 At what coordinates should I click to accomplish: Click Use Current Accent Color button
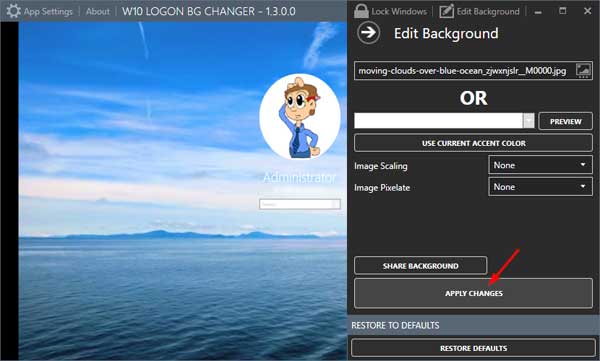pos(473,143)
